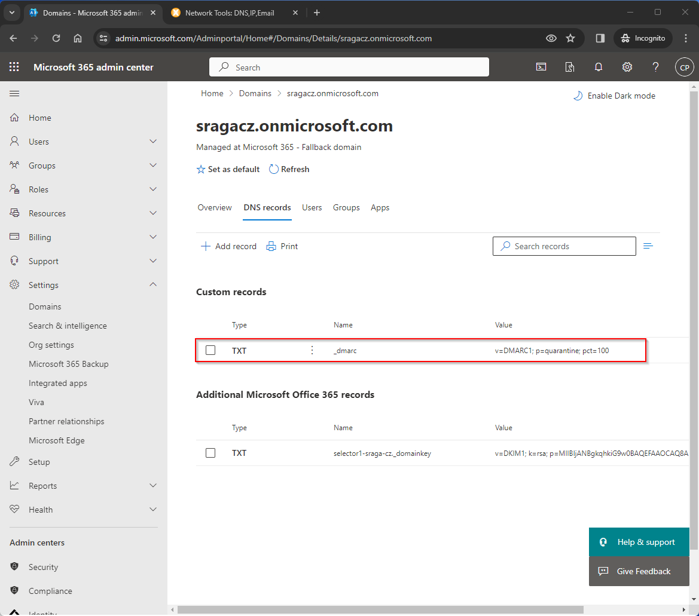Click the vertical page scrollbar
The width and height of the screenshot is (699, 616).
pyautogui.click(x=694, y=321)
